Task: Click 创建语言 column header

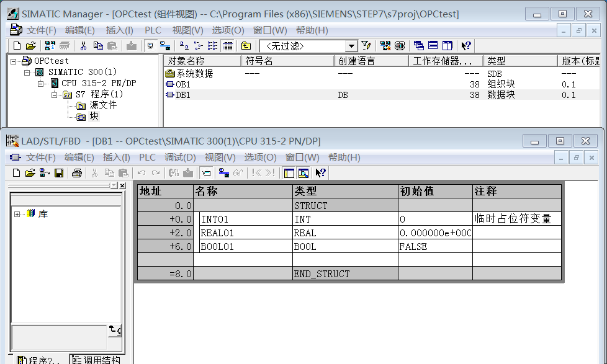Action: [371, 61]
